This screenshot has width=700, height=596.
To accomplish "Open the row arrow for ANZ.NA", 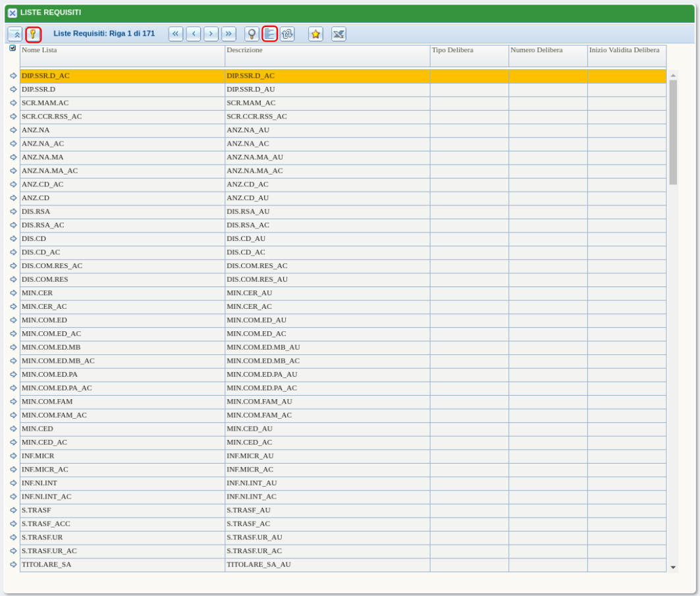I will (13, 130).
